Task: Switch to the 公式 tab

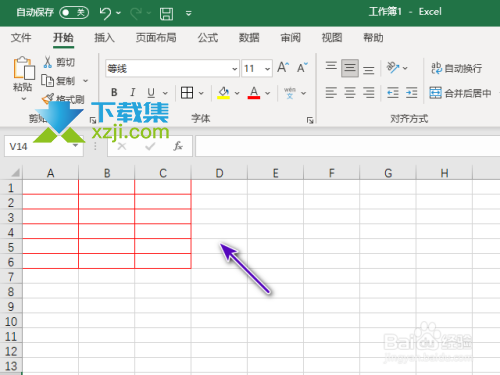Action: point(208,38)
